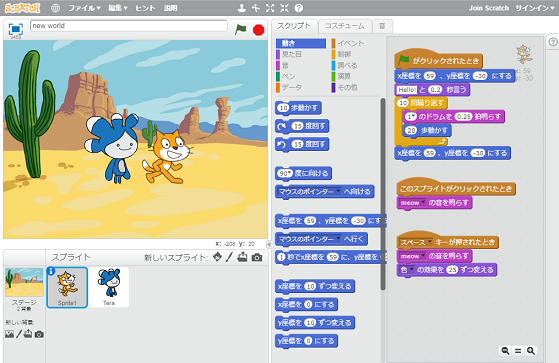Select the duplicate stamp tool
Viewport: 559px width, 363px height.
pyautogui.click(x=241, y=8)
